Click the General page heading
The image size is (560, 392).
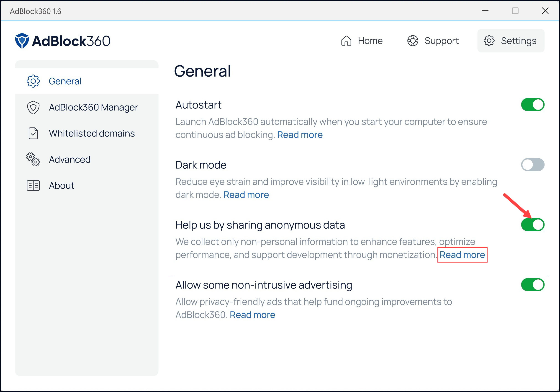pos(202,71)
